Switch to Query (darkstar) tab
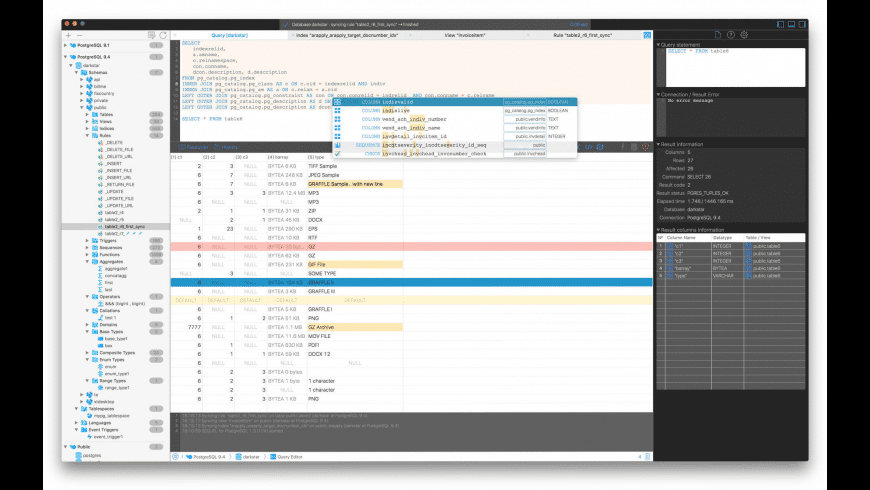 229,35
